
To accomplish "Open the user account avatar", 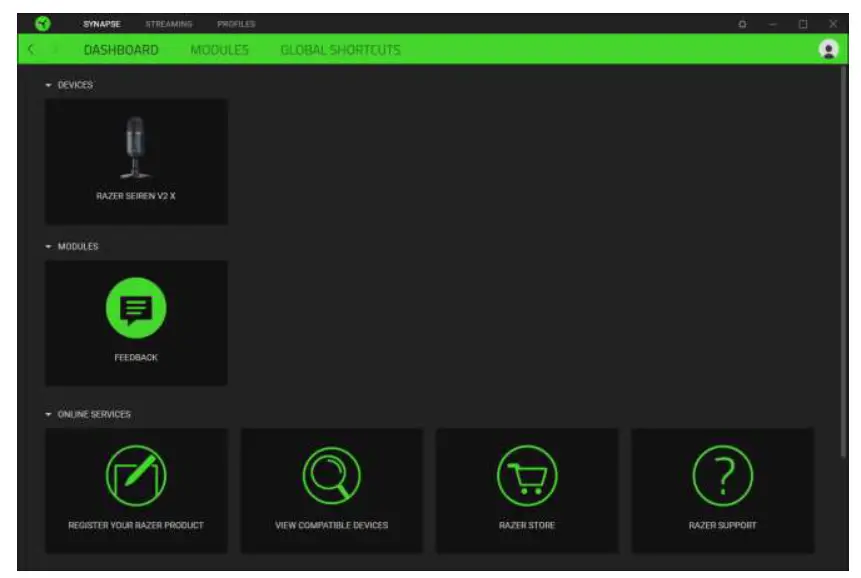I will [x=828, y=49].
